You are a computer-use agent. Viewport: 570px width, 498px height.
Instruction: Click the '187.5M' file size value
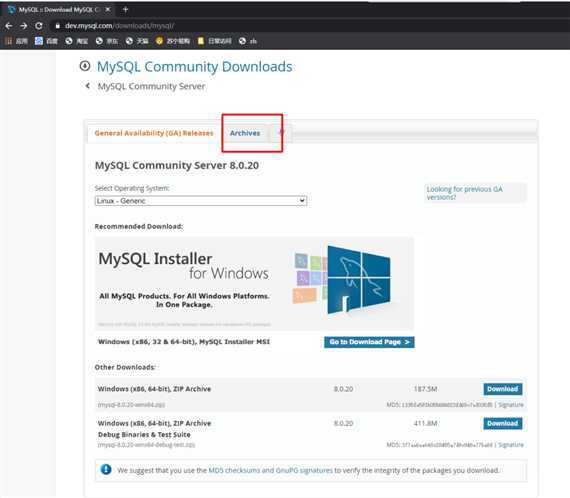(425, 389)
